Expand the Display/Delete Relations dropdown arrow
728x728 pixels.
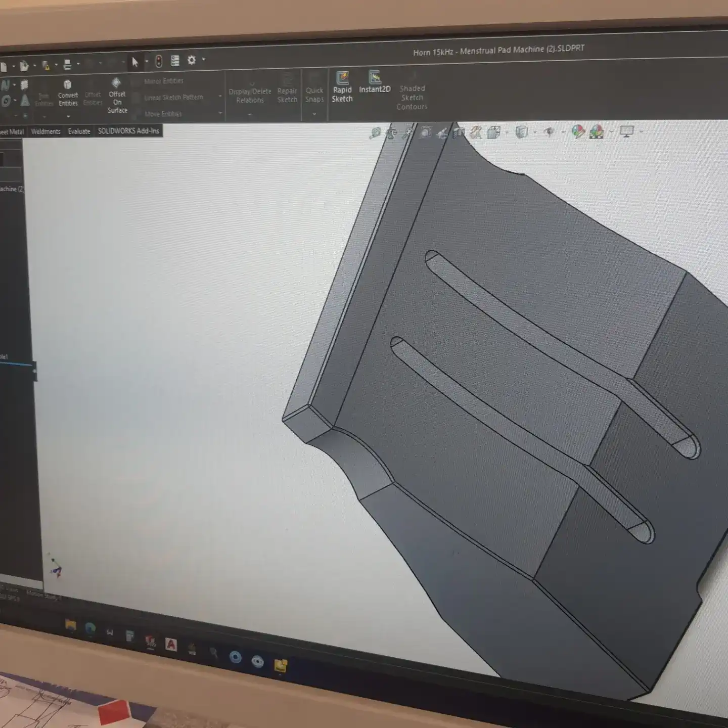click(x=250, y=115)
